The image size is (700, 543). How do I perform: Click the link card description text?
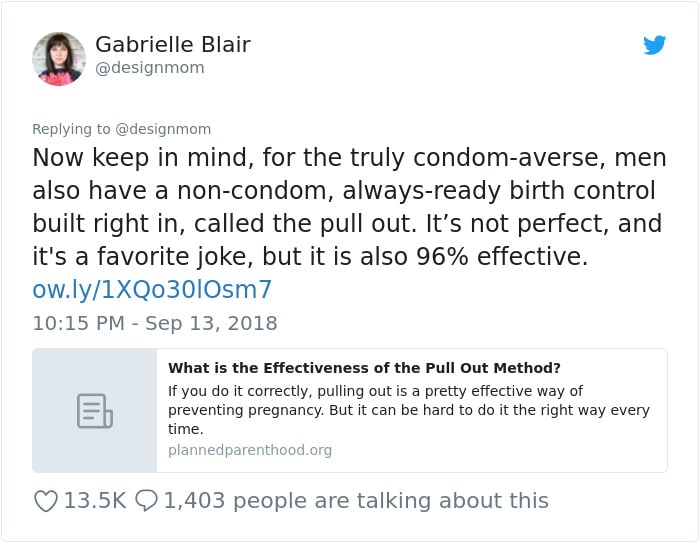[x=408, y=410]
